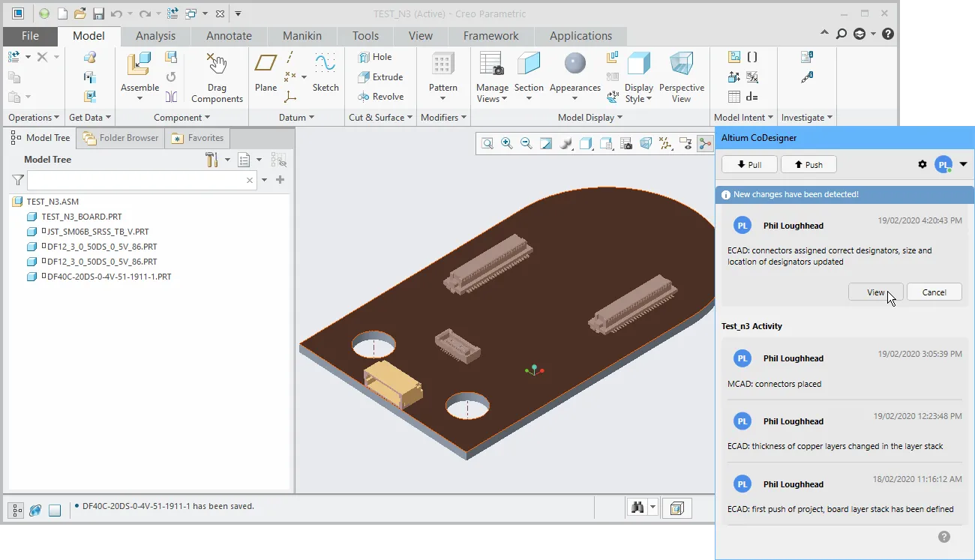This screenshot has width=975, height=560.
Task: Click the Pull button in CoDesigner
Action: pyautogui.click(x=748, y=165)
